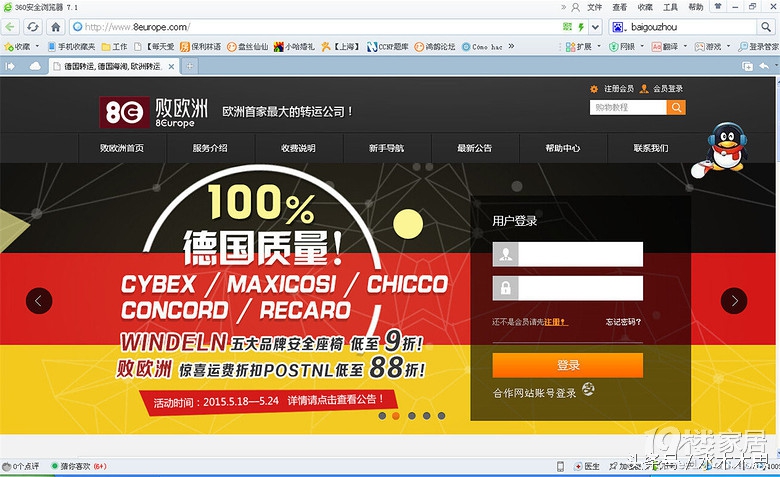
Task: Open the 服务介绍 nav item
Action: click(x=210, y=148)
